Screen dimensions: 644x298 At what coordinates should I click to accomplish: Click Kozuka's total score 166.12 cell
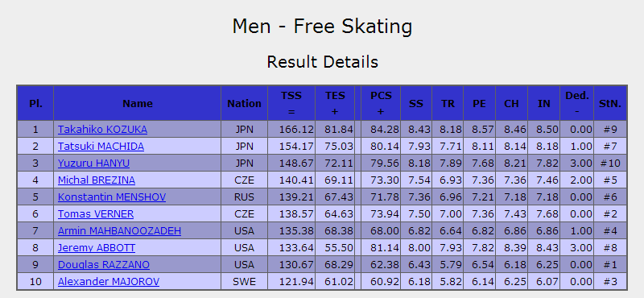pos(291,130)
